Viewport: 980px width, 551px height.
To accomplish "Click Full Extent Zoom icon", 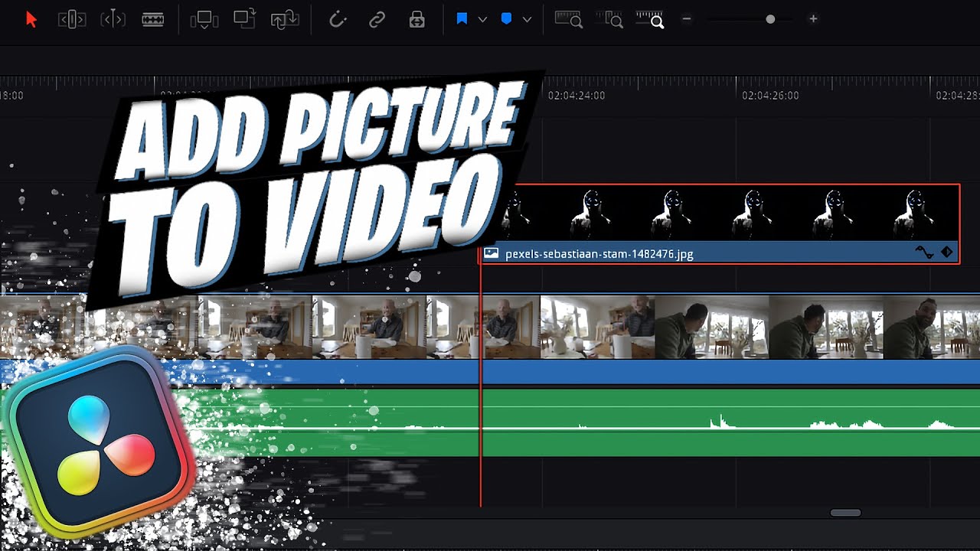I will click(x=569, y=20).
